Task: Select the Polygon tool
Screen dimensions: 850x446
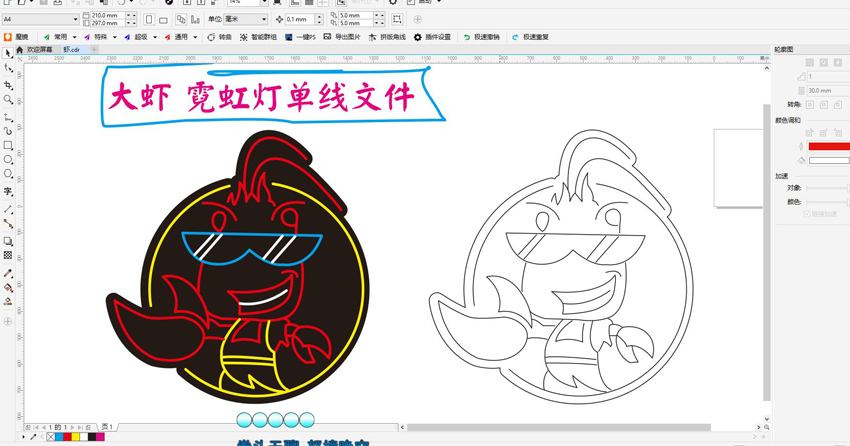Action: [x=8, y=174]
